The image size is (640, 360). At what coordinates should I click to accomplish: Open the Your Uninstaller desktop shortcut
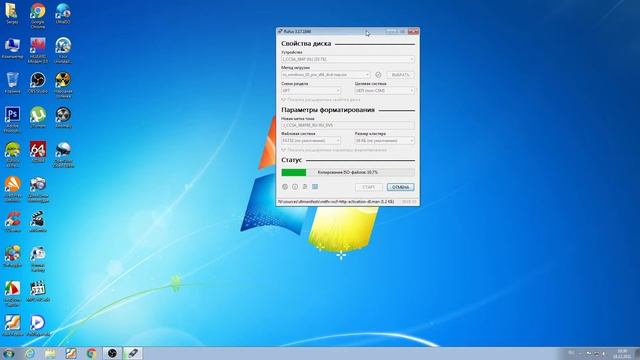pyautogui.click(x=63, y=50)
